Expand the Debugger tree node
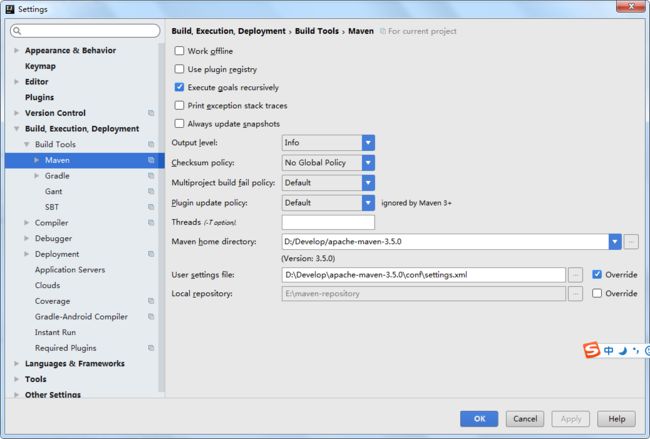The height and width of the screenshot is (439, 650). [x=27, y=238]
